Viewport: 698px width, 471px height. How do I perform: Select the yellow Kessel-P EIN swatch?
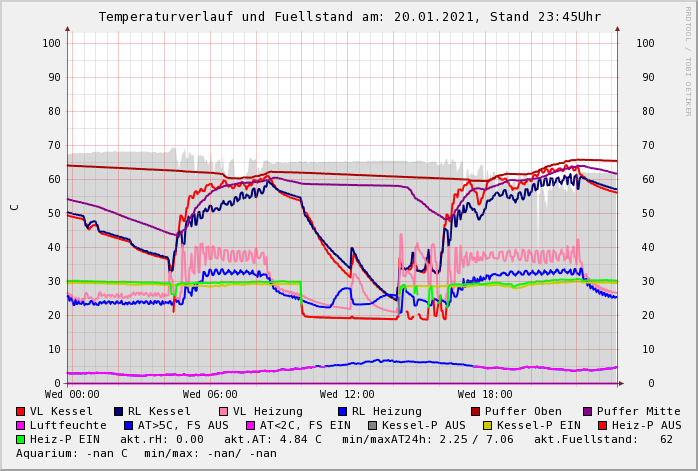(x=487, y=426)
